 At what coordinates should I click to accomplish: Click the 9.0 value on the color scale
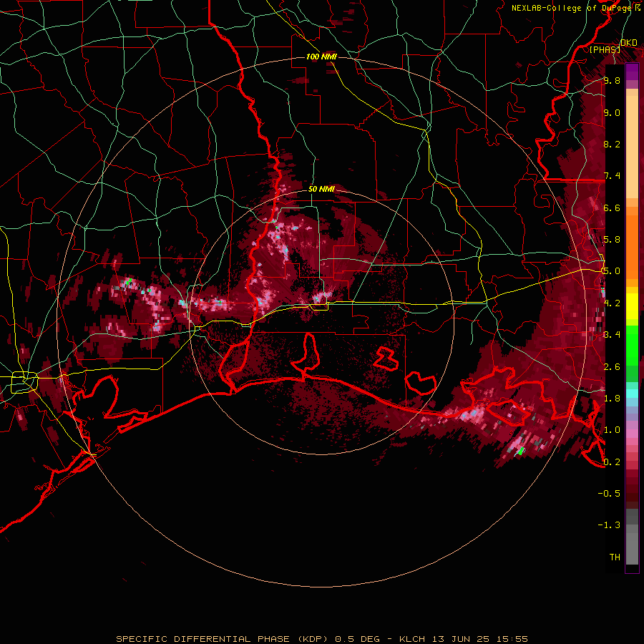(x=612, y=112)
